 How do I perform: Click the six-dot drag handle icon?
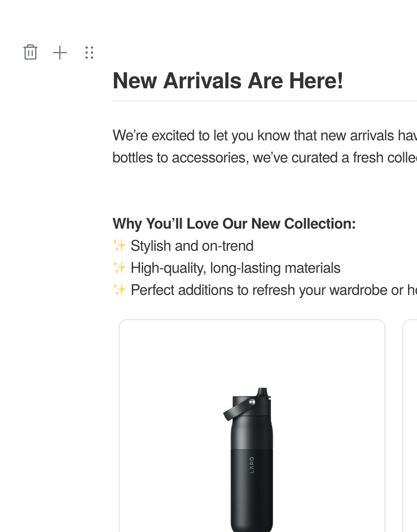point(89,53)
